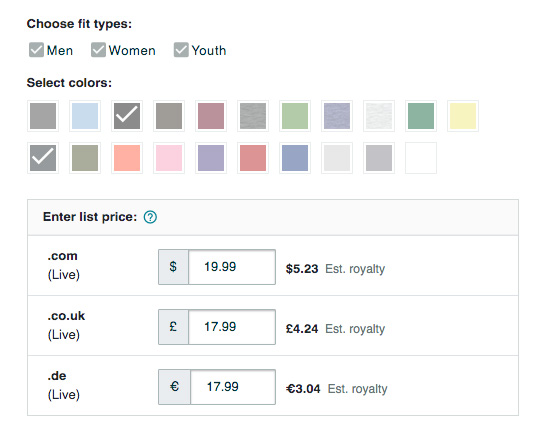Choose the light pink color swatch
Screen dimensions: 540x435
(x=169, y=158)
